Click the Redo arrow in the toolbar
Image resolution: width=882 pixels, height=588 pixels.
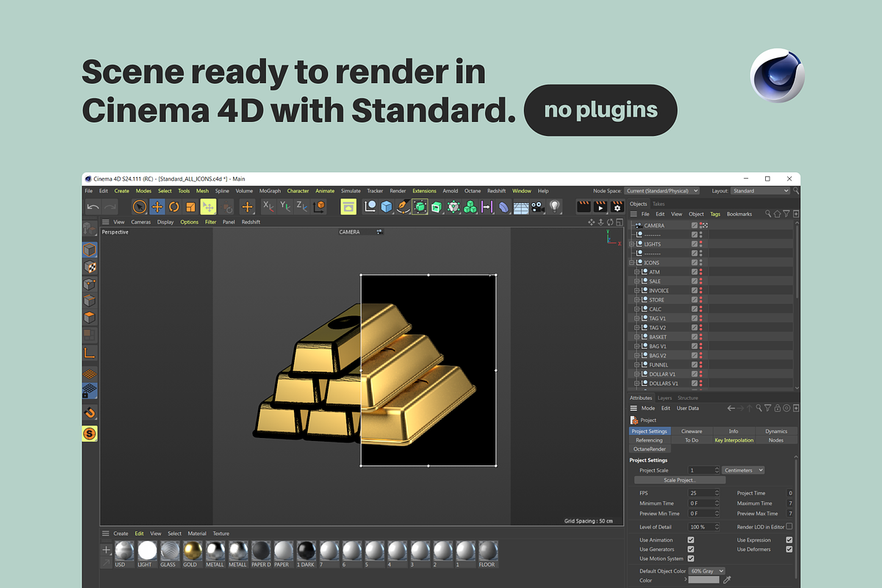point(110,207)
